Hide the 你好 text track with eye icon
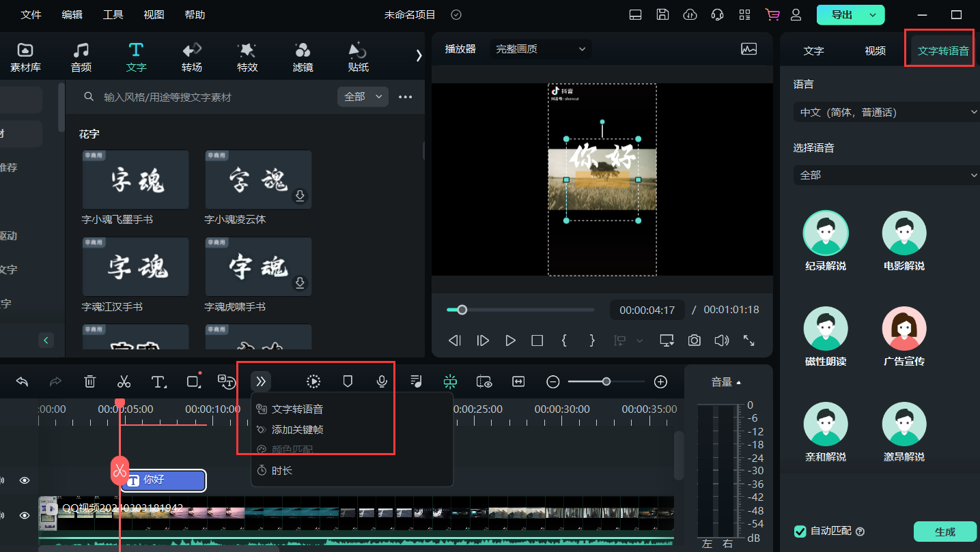 click(25, 480)
